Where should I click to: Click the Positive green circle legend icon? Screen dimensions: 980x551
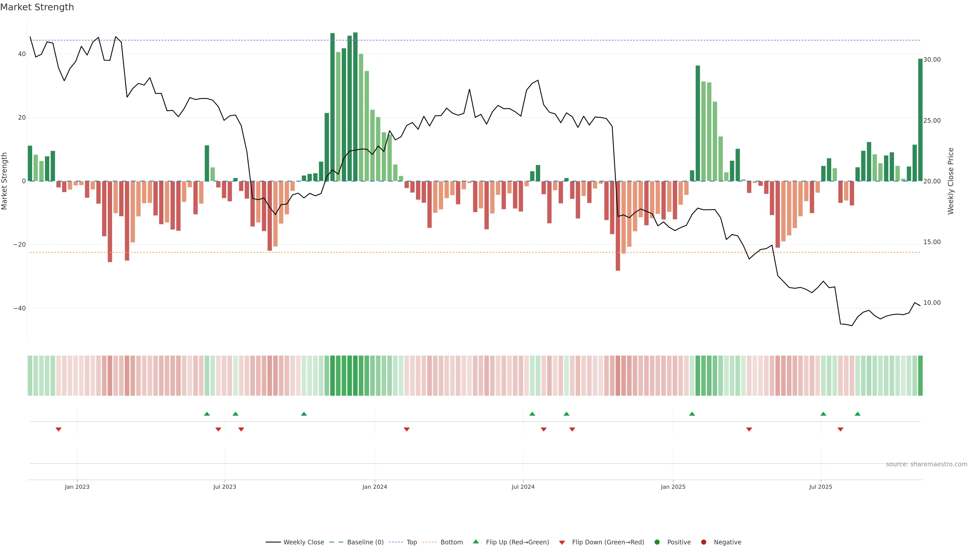[x=657, y=542]
